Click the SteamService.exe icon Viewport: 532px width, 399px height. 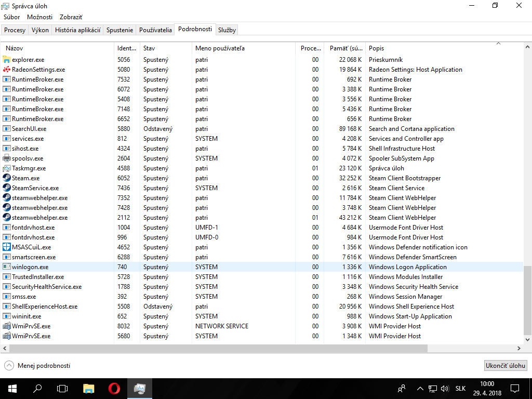tap(6, 188)
